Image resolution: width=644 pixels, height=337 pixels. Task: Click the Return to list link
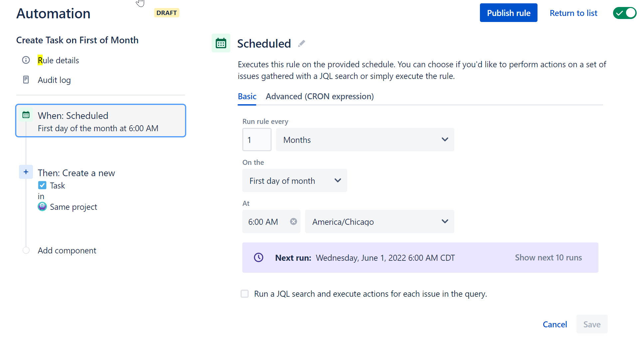(x=573, y=13)
